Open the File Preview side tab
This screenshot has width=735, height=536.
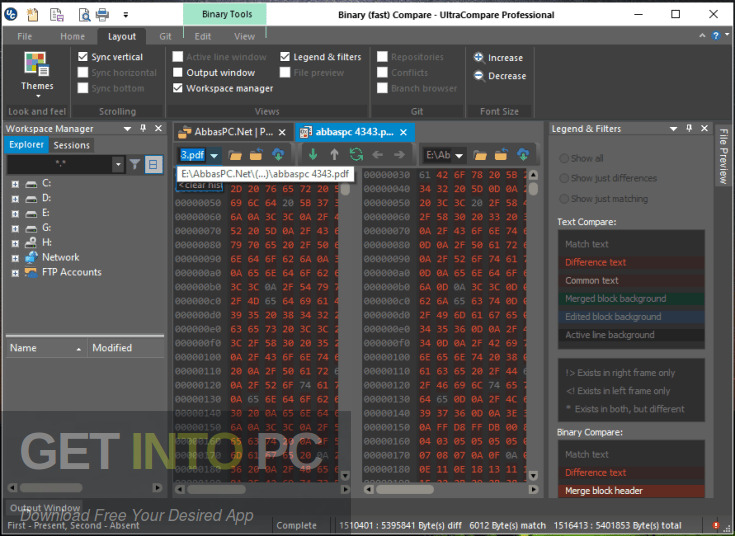[x=724, y=155]
